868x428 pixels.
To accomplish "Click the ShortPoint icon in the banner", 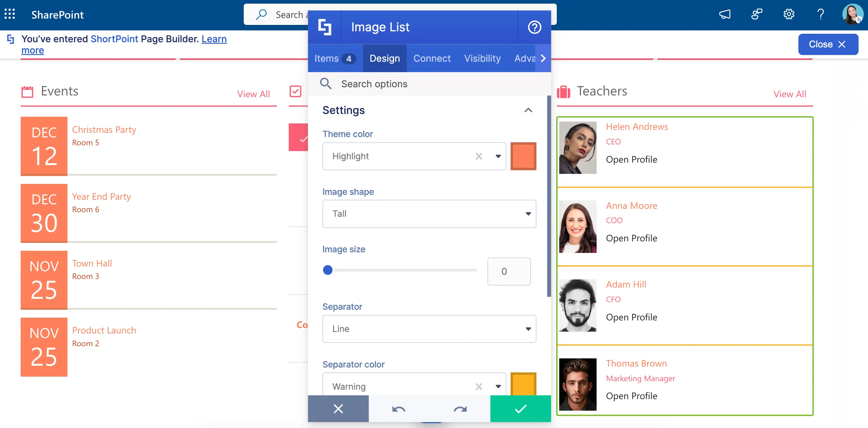I will pyautogui.click(x=10, y=39).
